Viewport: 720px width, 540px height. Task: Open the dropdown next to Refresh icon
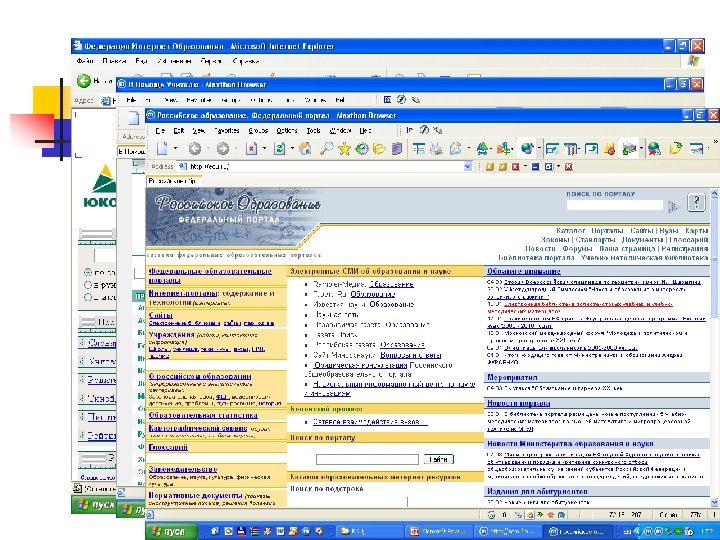pyautogui.click(x=292, y=148)
